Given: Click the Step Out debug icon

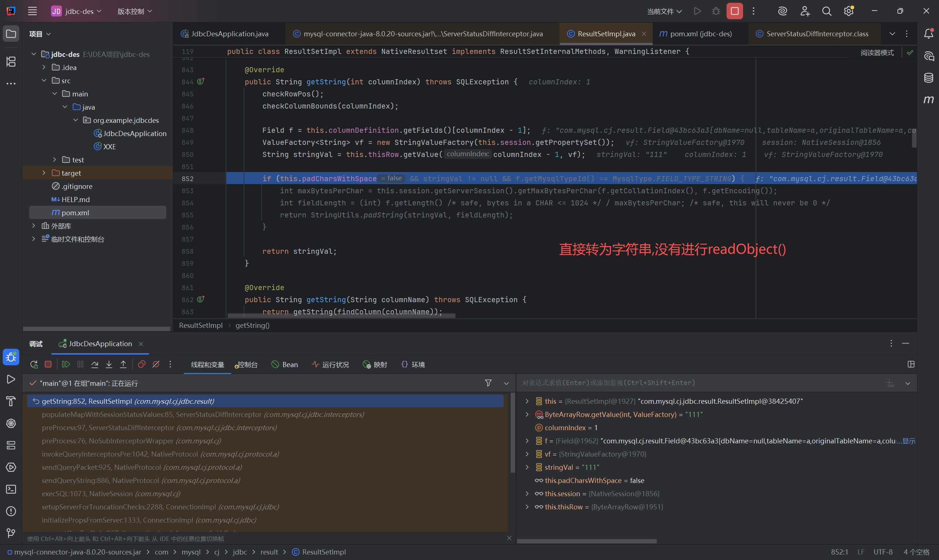Looking at the screenshot, I should [123, 364].
